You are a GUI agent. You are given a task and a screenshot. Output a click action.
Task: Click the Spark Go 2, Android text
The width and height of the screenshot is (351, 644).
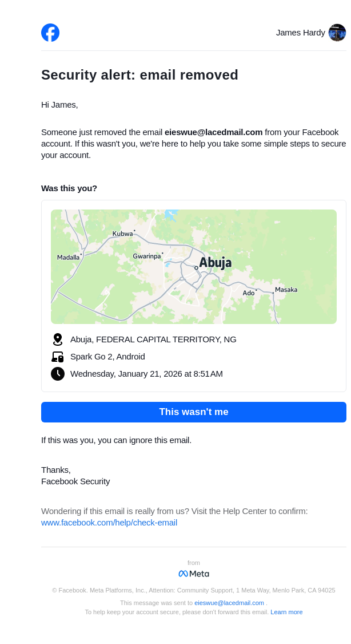point(107,357)
